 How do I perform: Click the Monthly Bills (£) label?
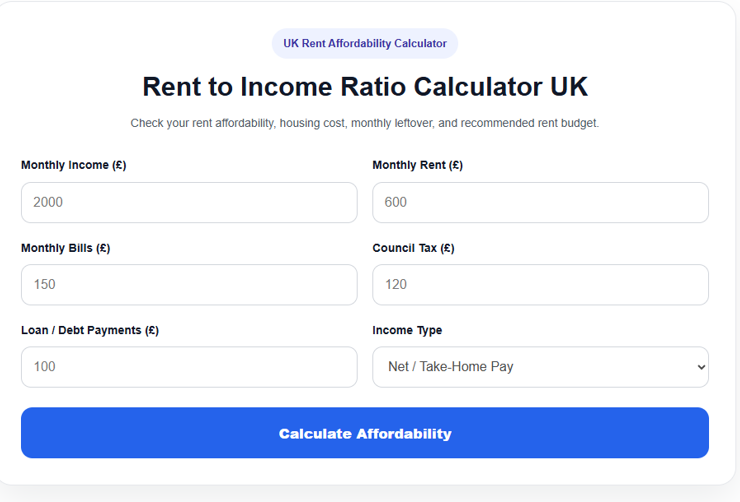click(66, 248)
